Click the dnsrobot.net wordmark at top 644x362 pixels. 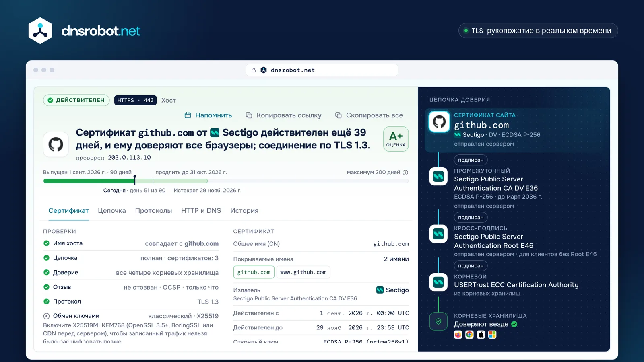[x=101, y=31]
